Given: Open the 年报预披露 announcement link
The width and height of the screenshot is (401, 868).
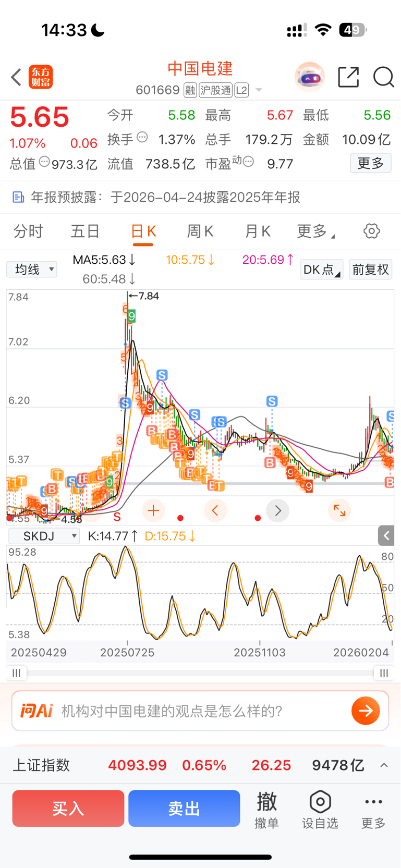Looking at the screenshot, I should 165,197.
